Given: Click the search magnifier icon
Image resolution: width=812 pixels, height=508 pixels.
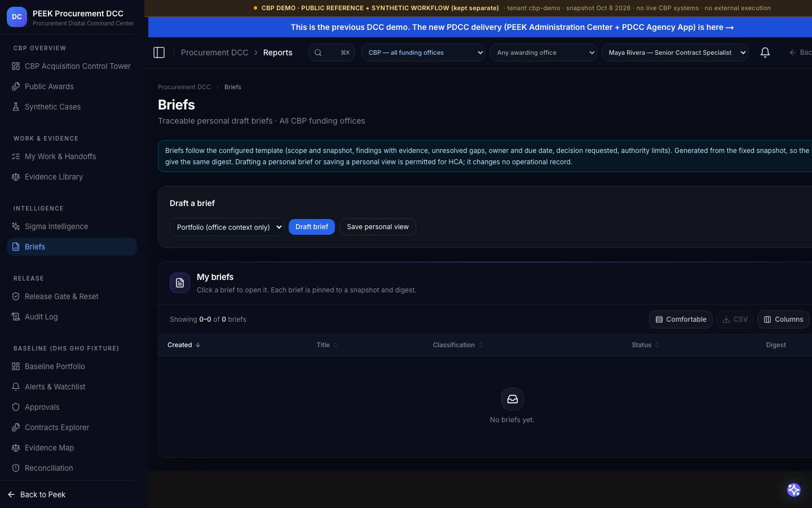Looking at the screenshot, I should click(318, 52).
